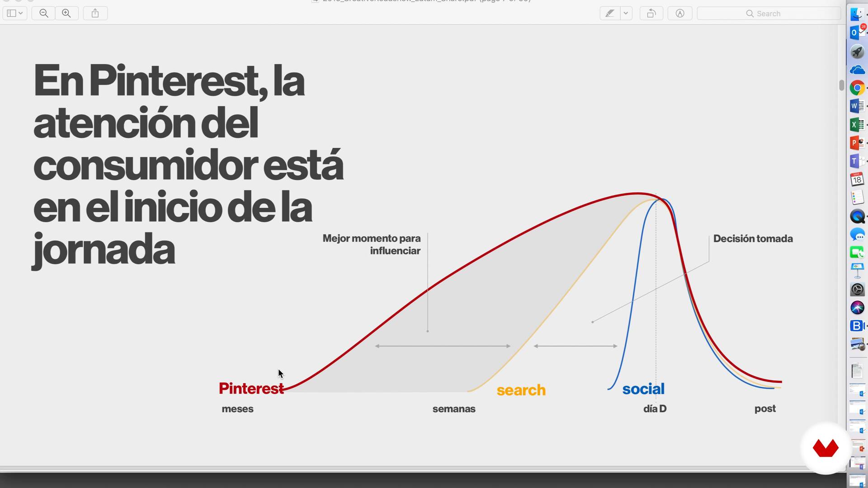Click the día D axis label
This screenshot has height=488, width=868.
pyautogui.click(x=655, y=409)
